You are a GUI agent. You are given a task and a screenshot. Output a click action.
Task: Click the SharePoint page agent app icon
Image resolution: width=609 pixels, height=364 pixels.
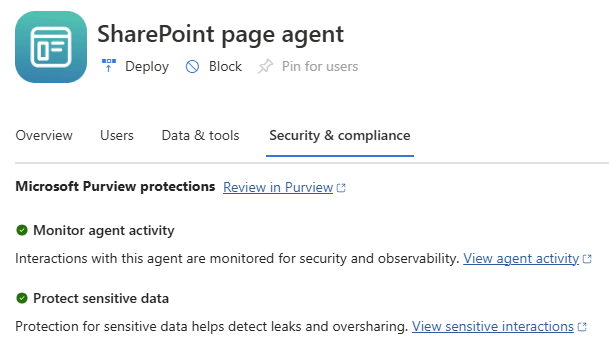(51, 47)
